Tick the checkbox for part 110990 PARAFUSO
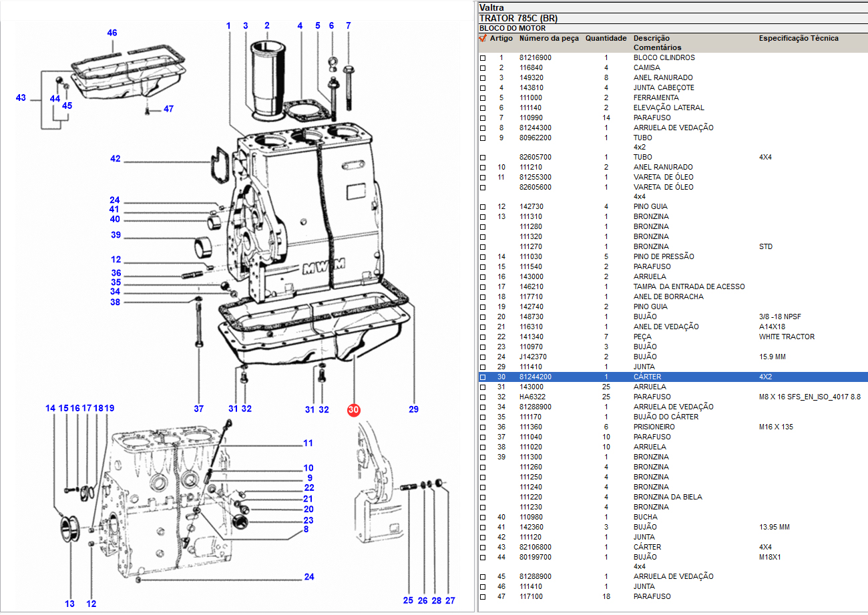This screenshot has height=615, width=868. point(483,118)
